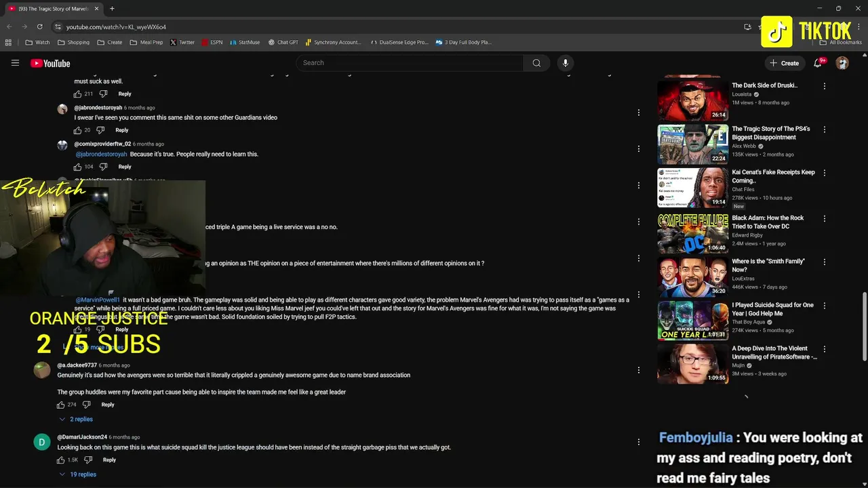
Task: Open the Watch bookmarks folder
Action: click(x=37, y=42)
